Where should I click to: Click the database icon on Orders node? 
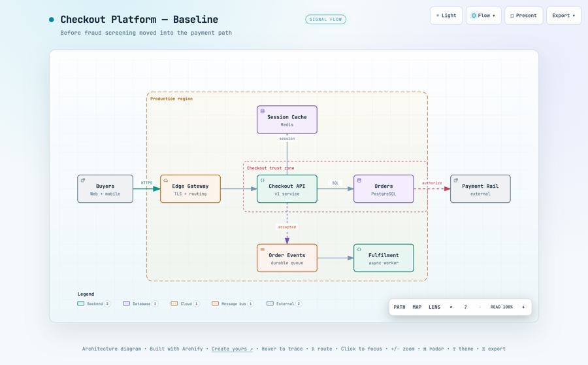[359, 181]
